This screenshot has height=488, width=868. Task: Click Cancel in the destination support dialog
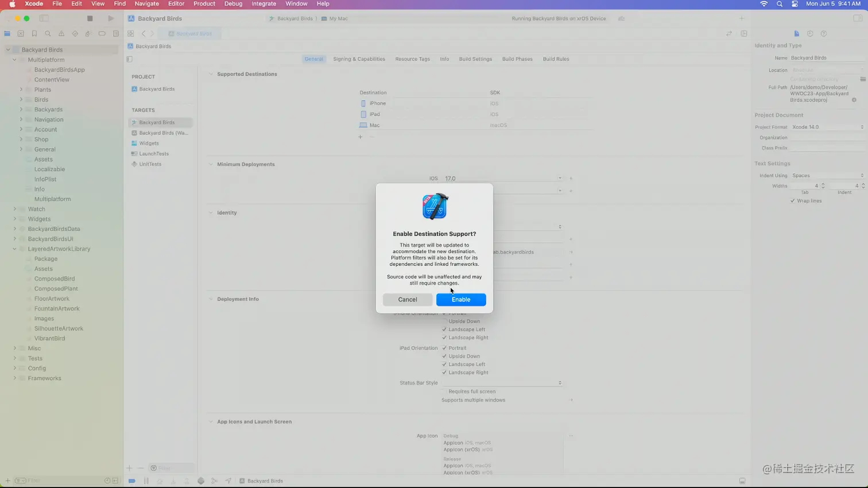408,300
